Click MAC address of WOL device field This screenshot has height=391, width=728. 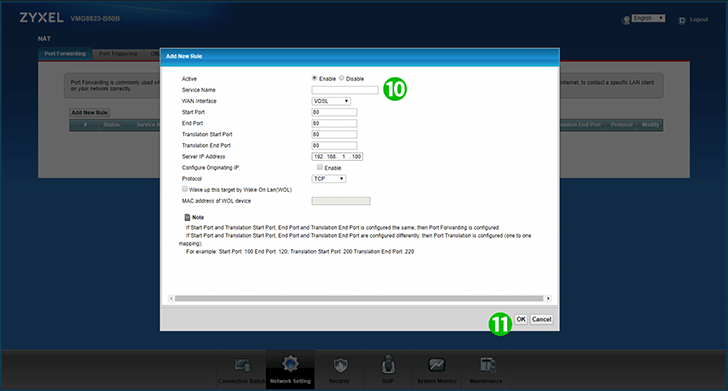coord(341,201)
